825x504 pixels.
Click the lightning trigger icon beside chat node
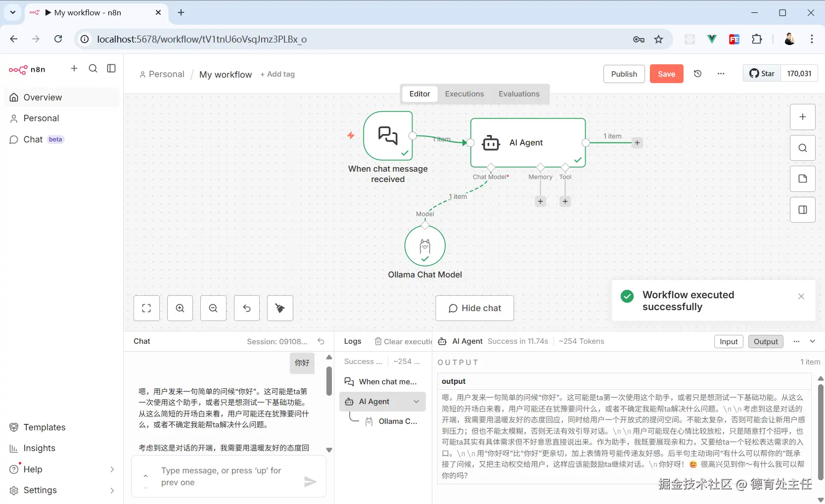(x=351, y=135)
